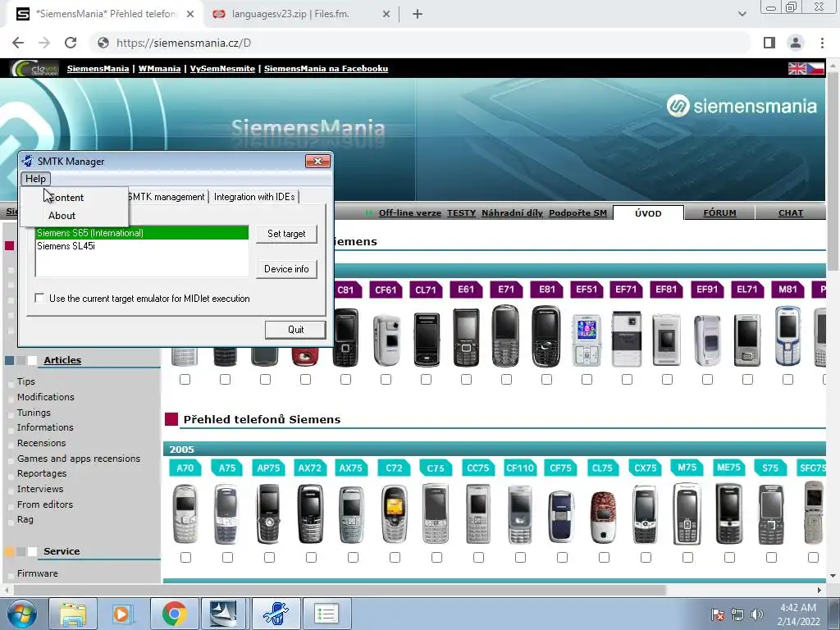Open a new browser tab

(418, 15)
